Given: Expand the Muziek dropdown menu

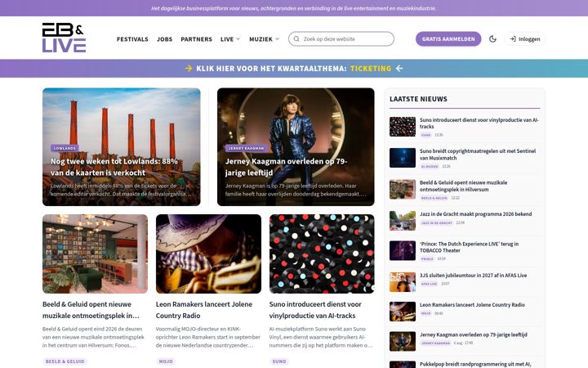Looking at the screenshot, I should (265, 39).
